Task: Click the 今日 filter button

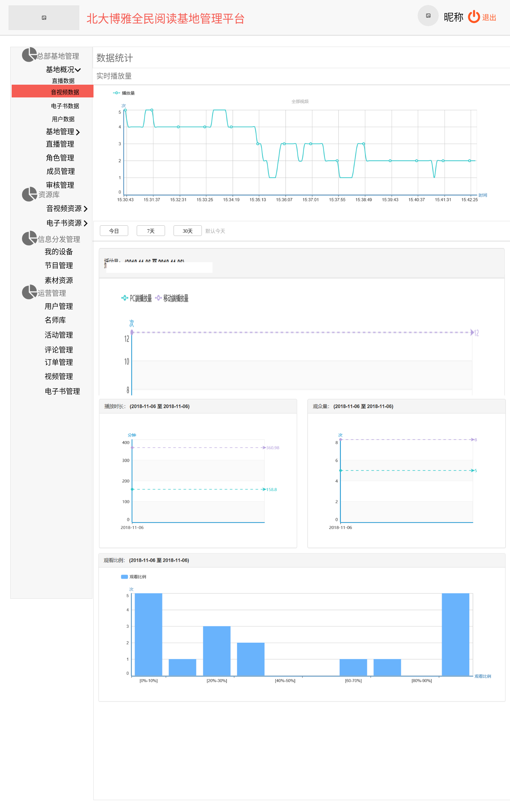Action: pos(114,231)
